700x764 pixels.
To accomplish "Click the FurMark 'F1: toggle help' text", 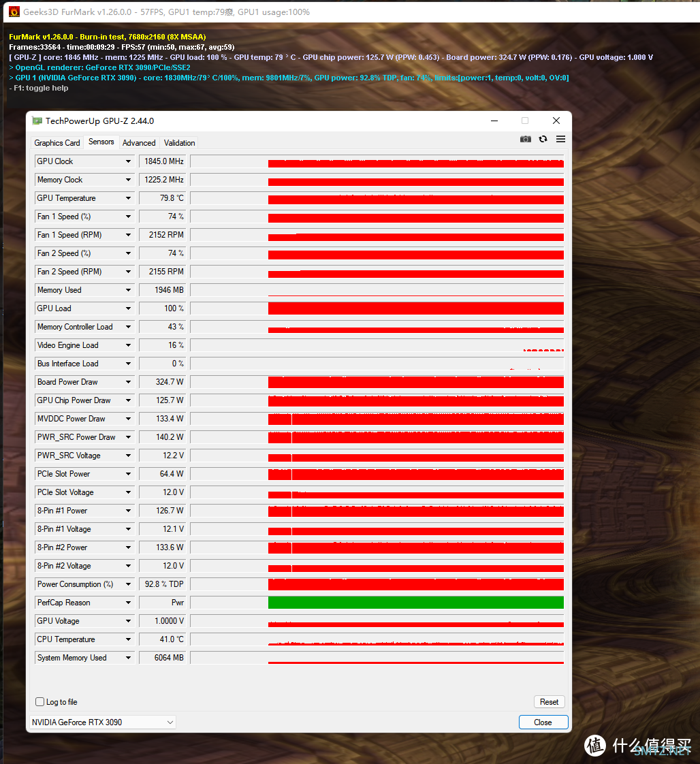I will pyautogui.click(x=39, y=89).
